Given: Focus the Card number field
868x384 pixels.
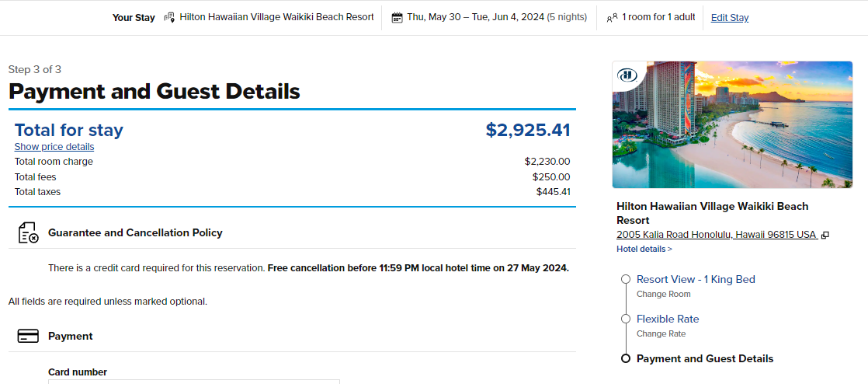Looking at the screenshot, I should coord(194,382).
